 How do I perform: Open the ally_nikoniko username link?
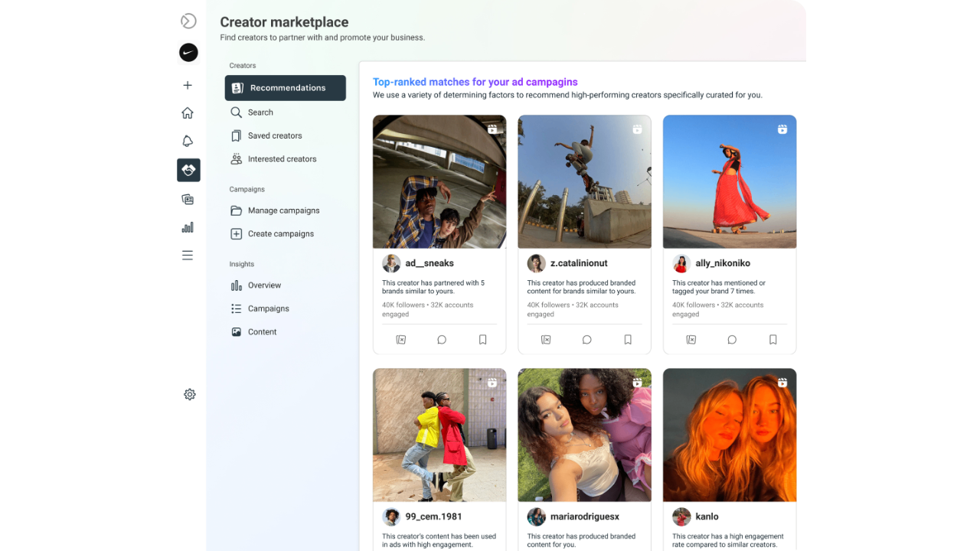(723, 263)
